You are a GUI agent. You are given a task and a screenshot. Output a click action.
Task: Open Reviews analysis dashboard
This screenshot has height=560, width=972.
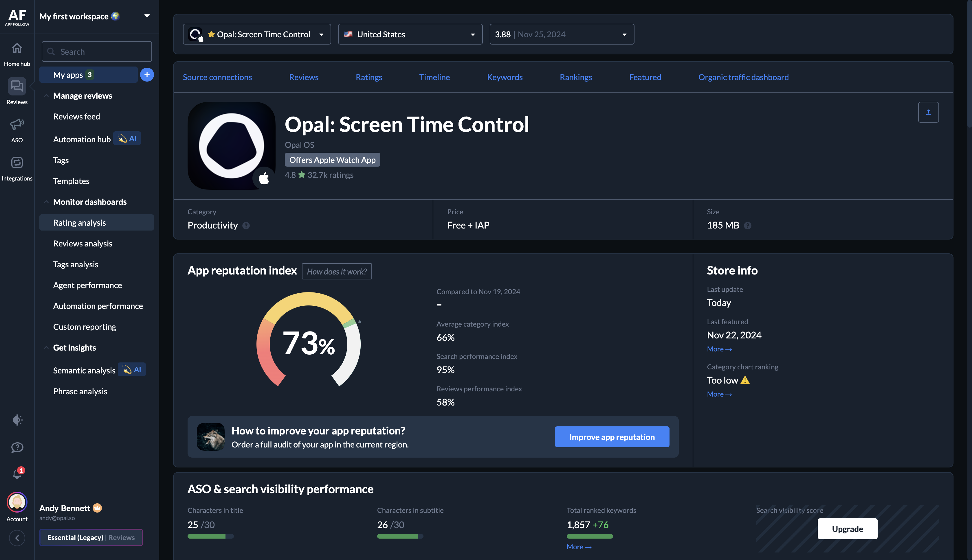pyautogui.click(x=83, y=244)
